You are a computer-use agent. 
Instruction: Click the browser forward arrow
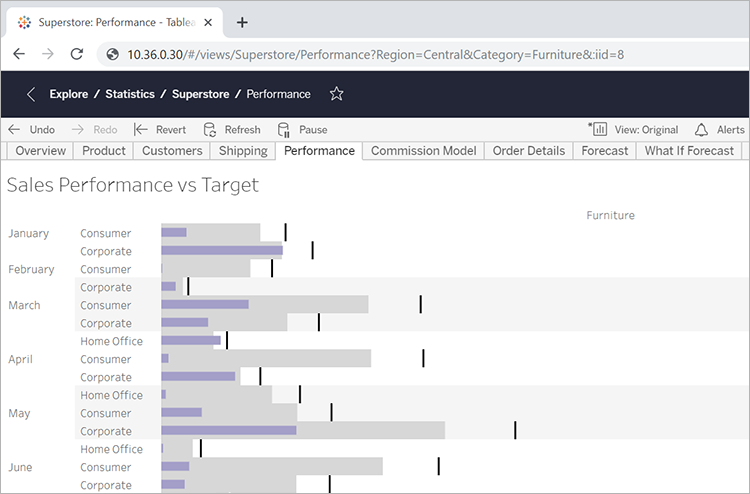tap(47, 54)
